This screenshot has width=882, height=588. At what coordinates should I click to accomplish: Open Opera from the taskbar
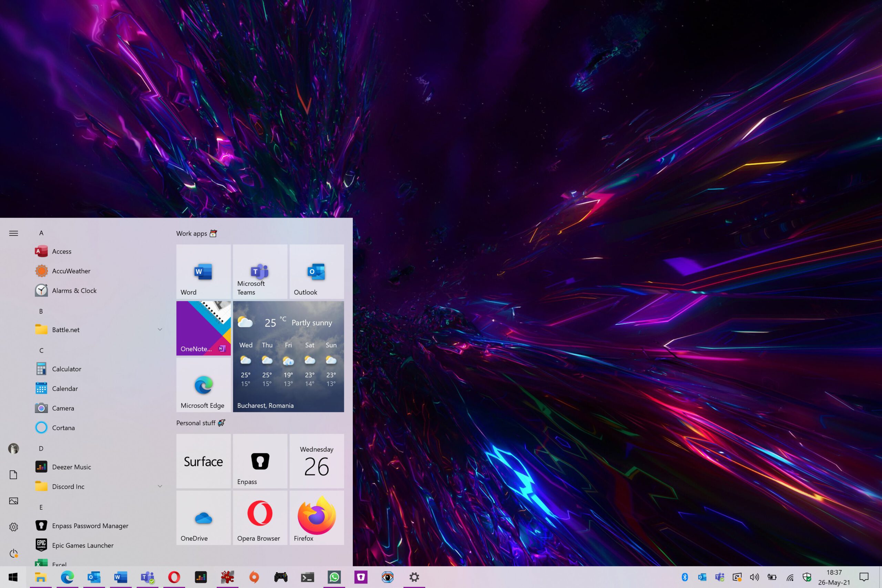pos(174,577)
